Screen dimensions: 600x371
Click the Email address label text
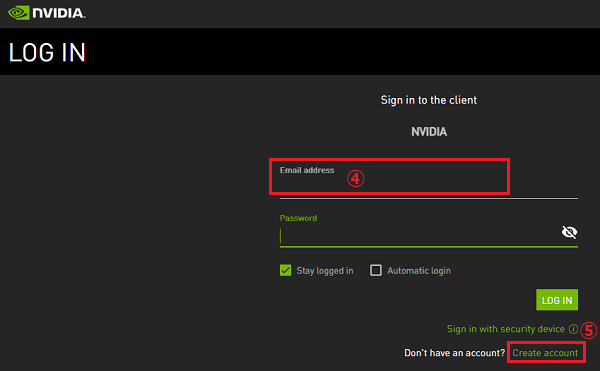307,170
